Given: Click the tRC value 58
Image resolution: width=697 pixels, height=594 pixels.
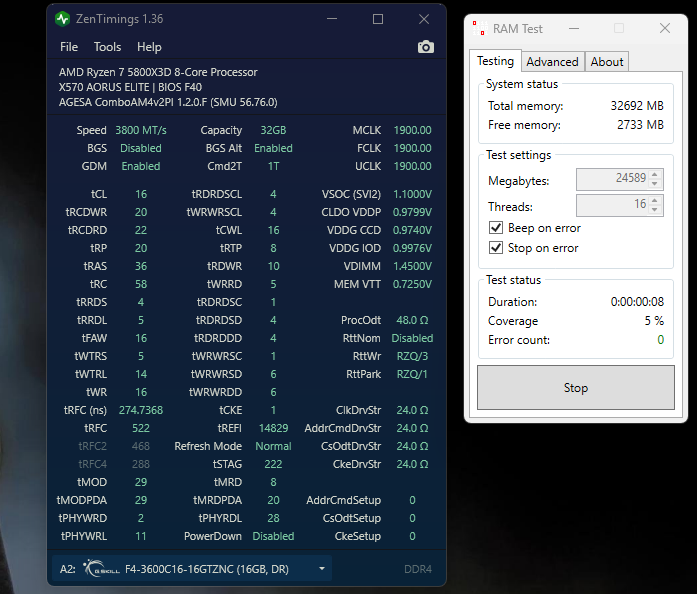Looking at the screenshot, I should click(141, 284).
